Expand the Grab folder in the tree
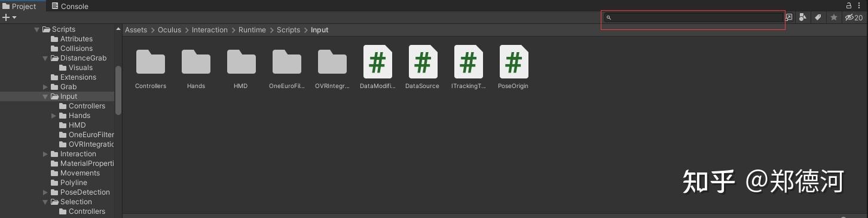Image resolution: width=868 pixels, height=218 pixels. (x=46, y=87)
